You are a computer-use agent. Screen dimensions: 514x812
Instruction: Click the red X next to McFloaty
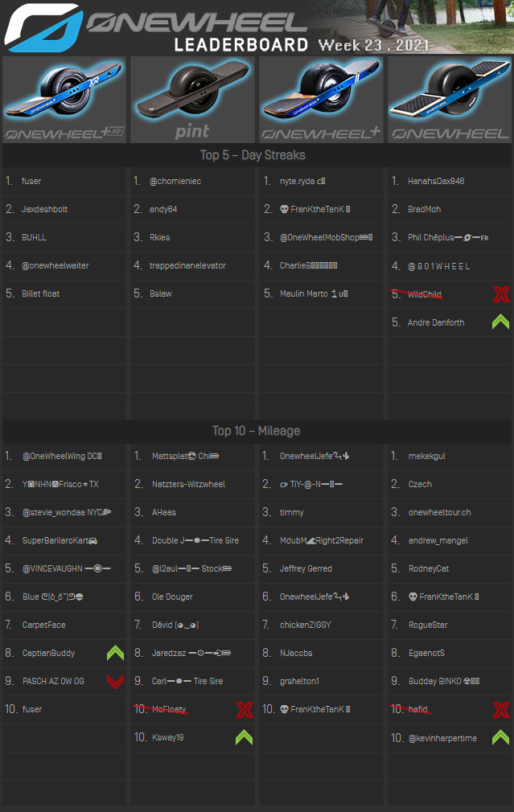click(244, 709)
